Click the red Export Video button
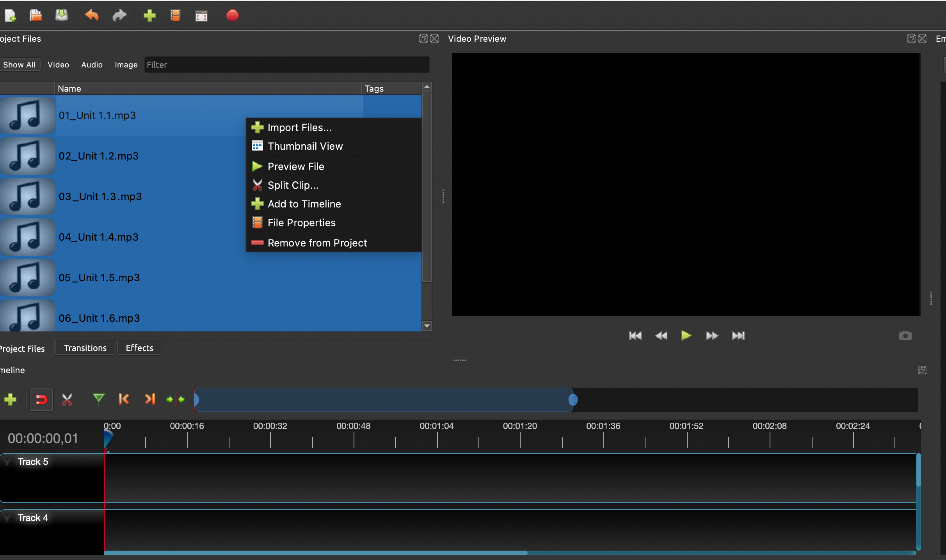 click(x=232, y=16)
